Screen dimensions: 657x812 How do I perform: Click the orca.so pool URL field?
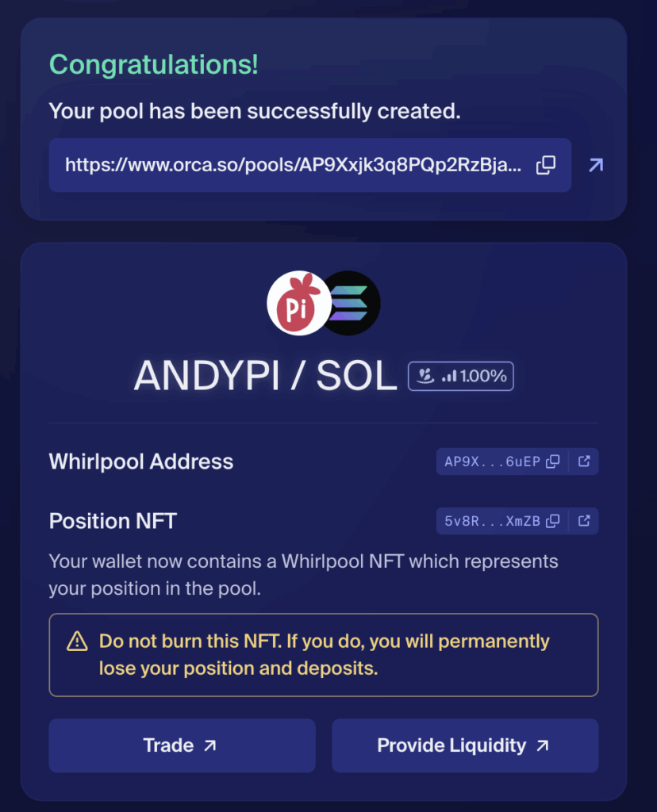[x=309, y=165]
